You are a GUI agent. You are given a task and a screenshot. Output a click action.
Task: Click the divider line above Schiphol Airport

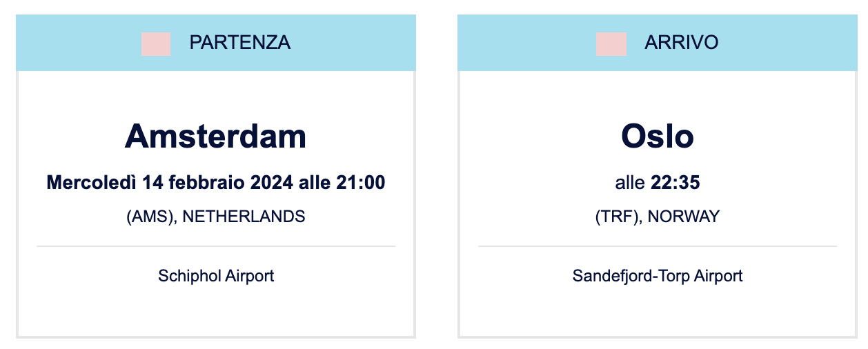click(216, 246)
